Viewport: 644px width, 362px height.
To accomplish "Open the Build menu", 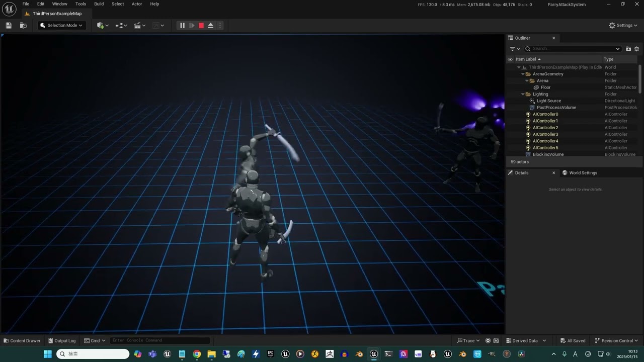I will (x=99, y=4).
